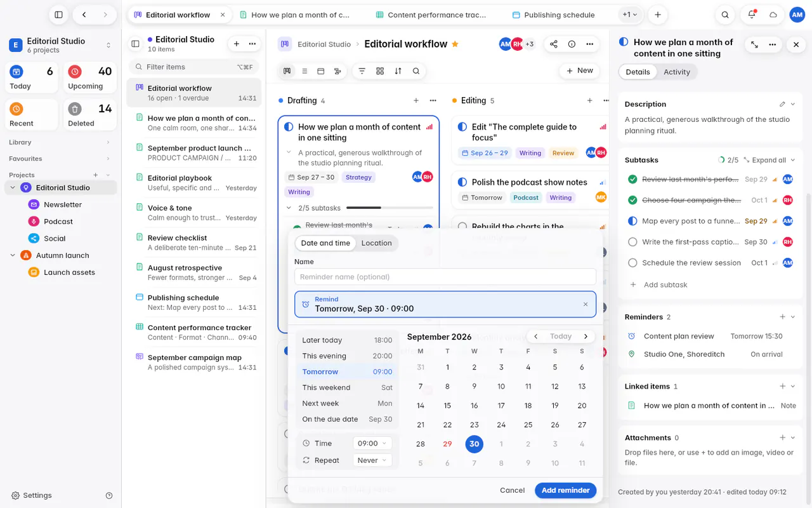Open the group-by grid icon
This screenshot has width=812, height=508.
[x=380, y=71]
